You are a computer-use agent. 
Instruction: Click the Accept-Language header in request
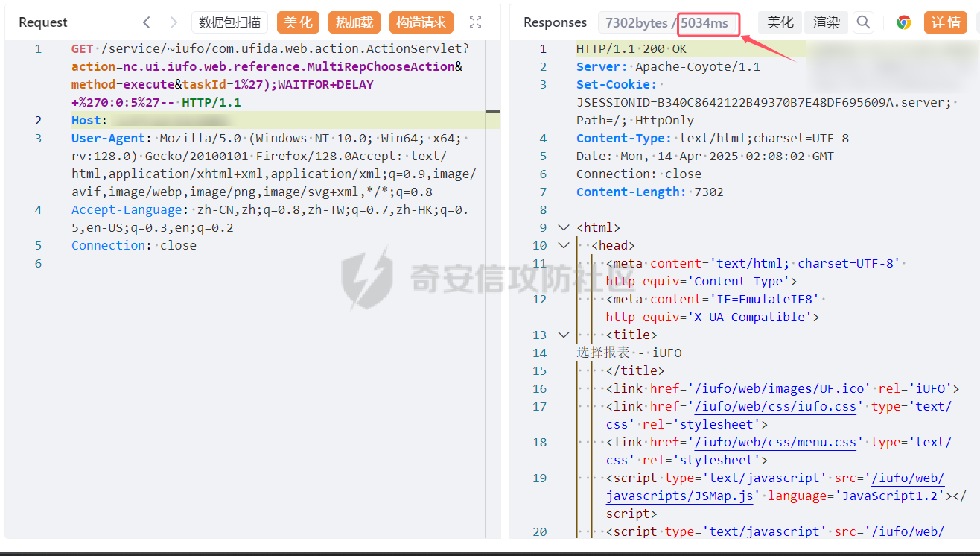pos(270,218)
